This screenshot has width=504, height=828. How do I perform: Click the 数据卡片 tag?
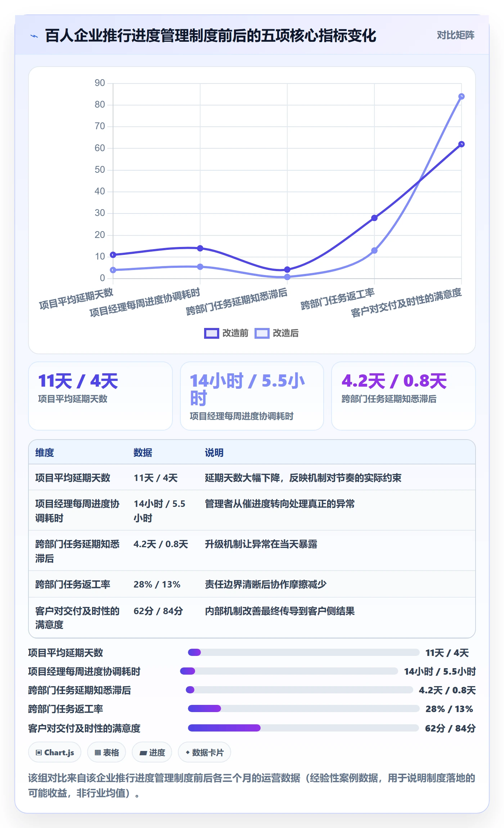click(204, 752)
